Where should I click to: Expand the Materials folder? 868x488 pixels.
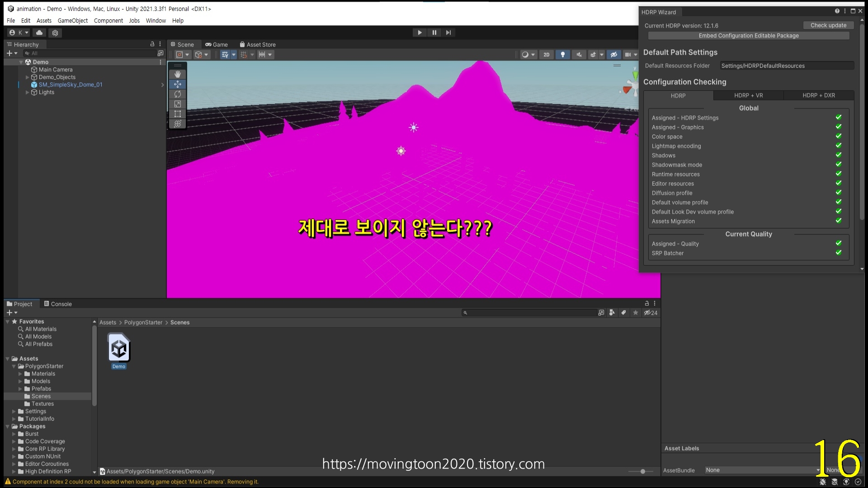point(20,374)
